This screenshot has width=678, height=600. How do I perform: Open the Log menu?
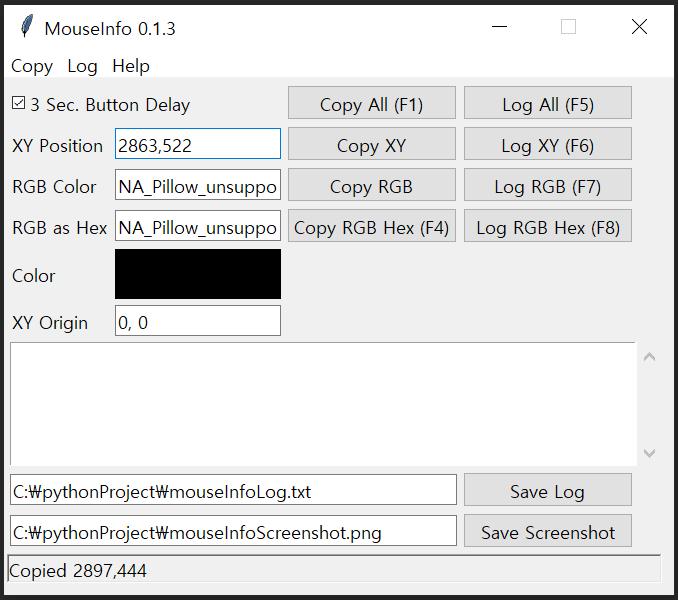pos(82,66)
